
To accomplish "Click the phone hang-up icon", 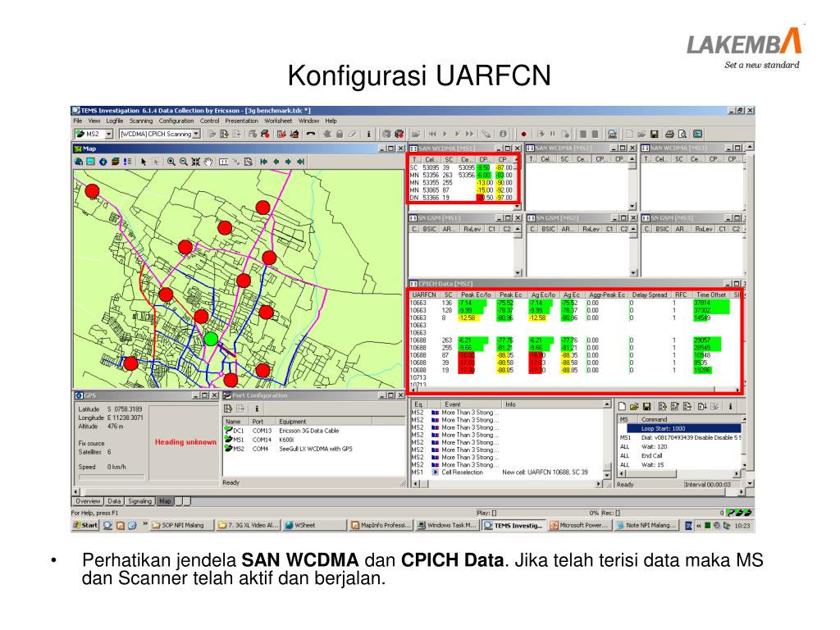I will [x=310, y=134].
